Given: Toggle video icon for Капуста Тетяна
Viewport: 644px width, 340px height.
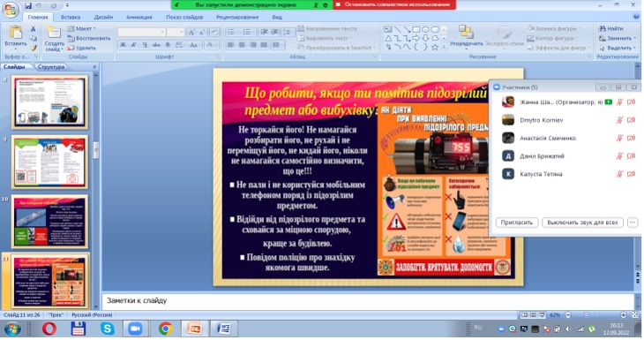Looking at the screenshot, I should [x=632, y=174].
